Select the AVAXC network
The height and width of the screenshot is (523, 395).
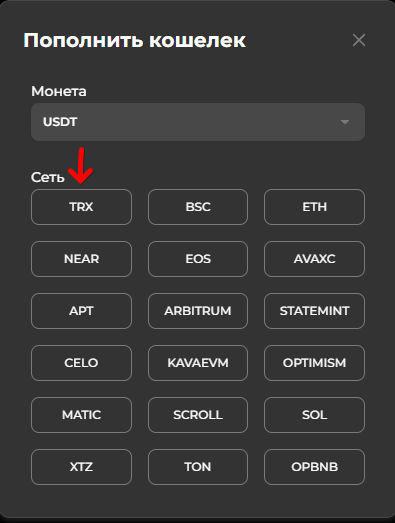click(314, 259)
